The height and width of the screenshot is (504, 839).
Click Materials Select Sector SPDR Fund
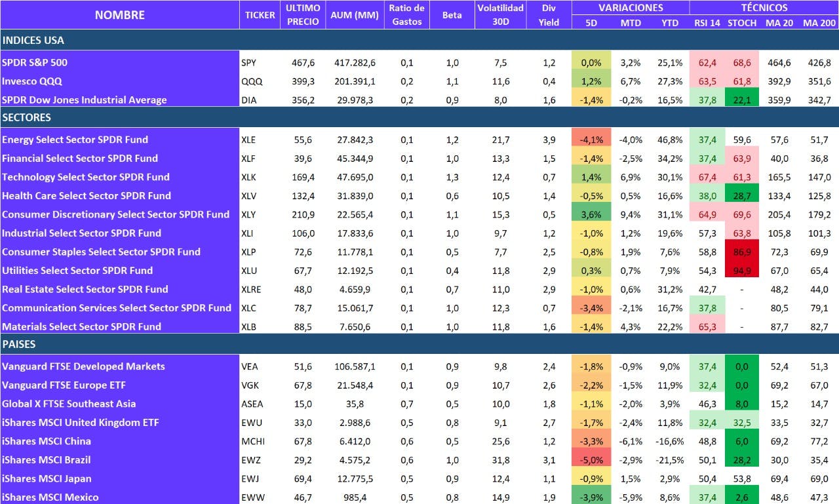120,326
